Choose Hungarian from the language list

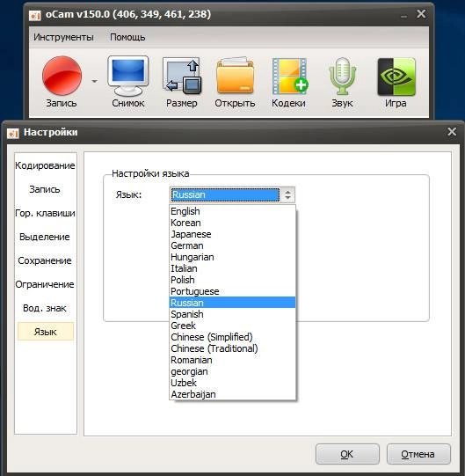coord(232,257)
